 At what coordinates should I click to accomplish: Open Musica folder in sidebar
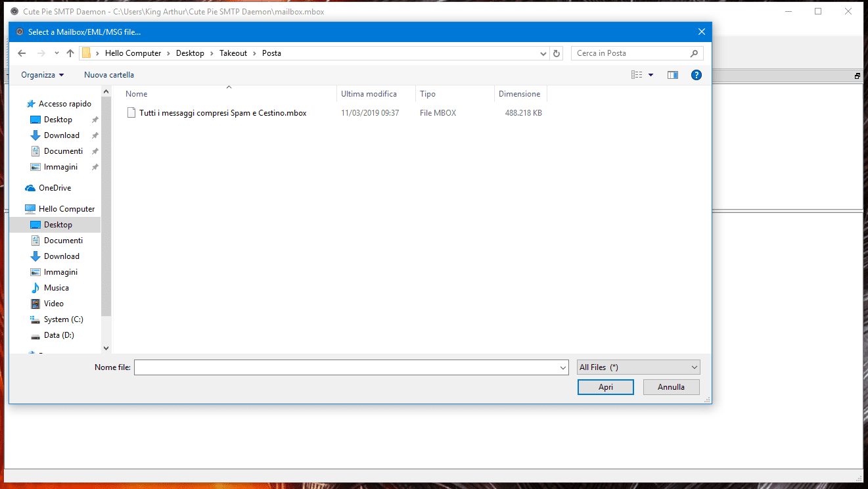(x=56, y=288)
